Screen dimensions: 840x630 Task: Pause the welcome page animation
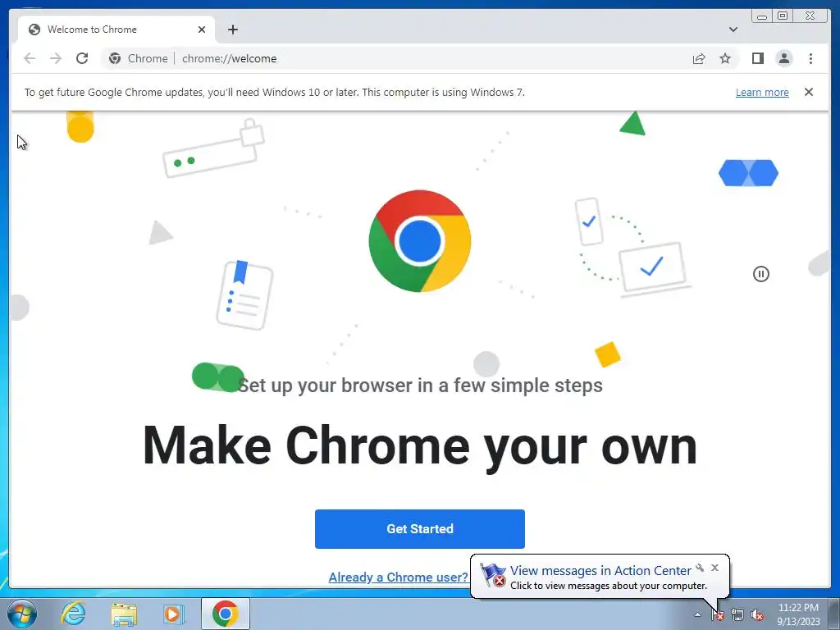760,274
